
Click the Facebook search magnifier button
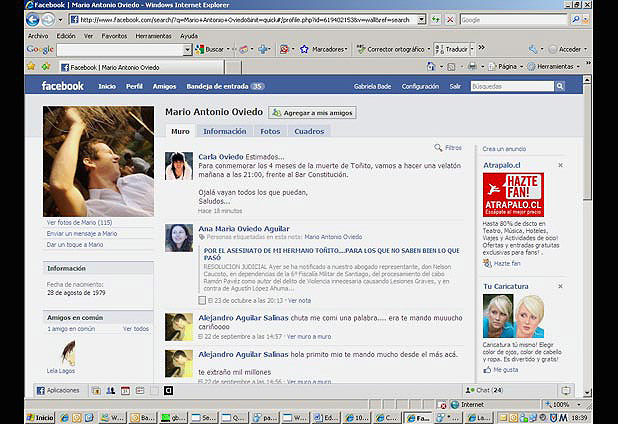coord(560,86)
